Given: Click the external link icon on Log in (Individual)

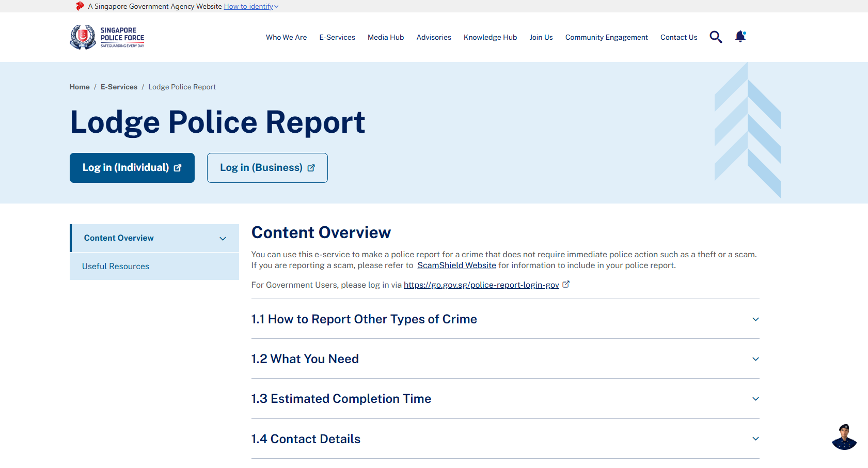Looking at the screenshot, I should coord(177,167).
